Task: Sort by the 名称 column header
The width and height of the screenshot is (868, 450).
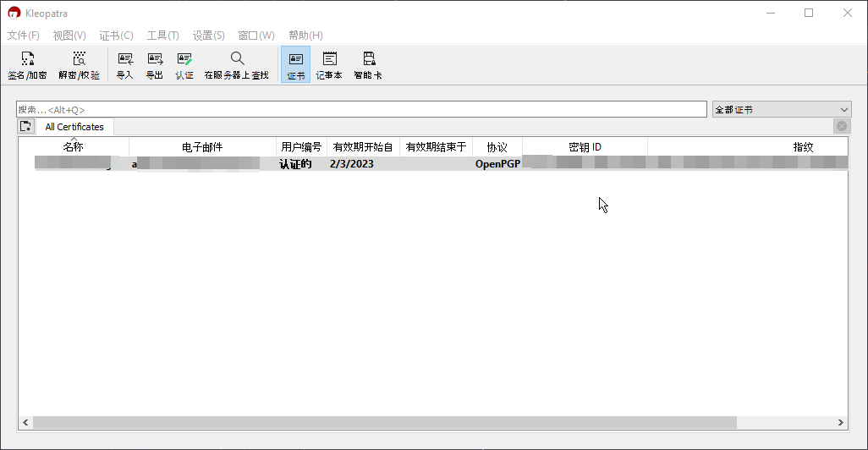Action: (x=73, y=147)
